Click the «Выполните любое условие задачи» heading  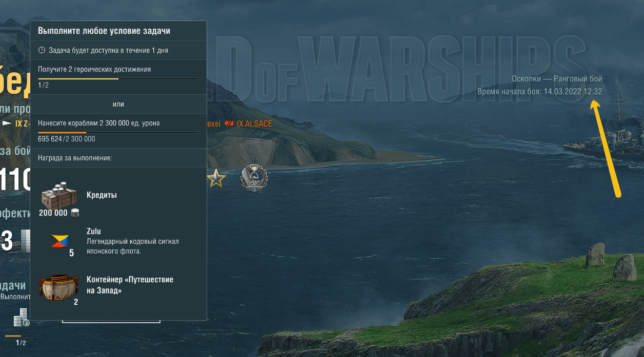pyautogui.click(x=104, y=31)
